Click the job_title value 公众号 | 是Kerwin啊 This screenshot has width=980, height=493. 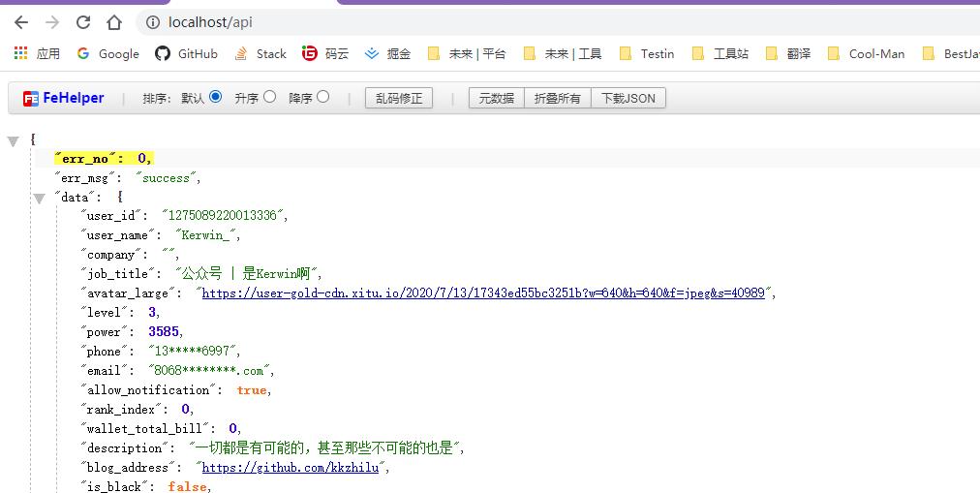246,273
